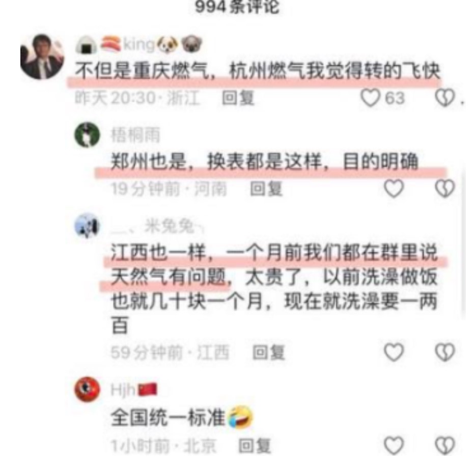Screen dimensions: 476x462
Task: Open 梧桐雨's profile avatar
Action: point(87,135)
